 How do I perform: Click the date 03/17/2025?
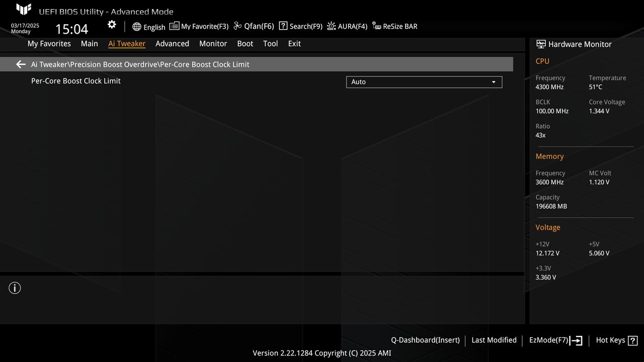click(25, 26)
